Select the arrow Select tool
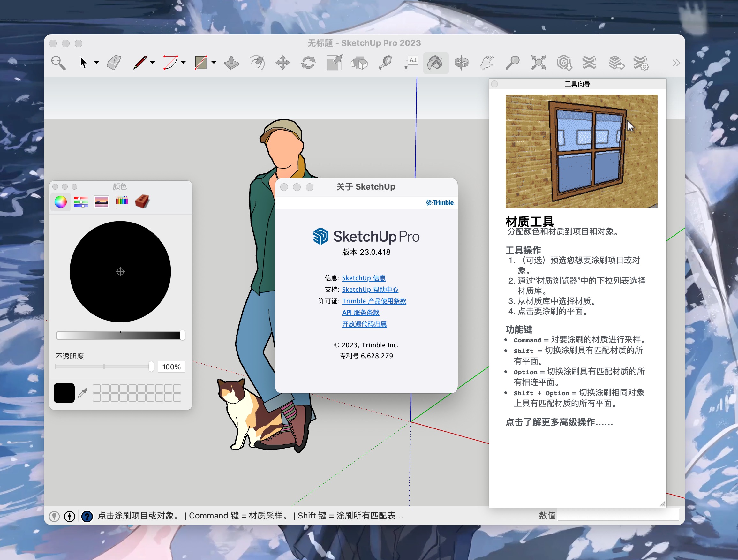The height and width of the screenshot is (560, 738). click(x=83, y=63)
